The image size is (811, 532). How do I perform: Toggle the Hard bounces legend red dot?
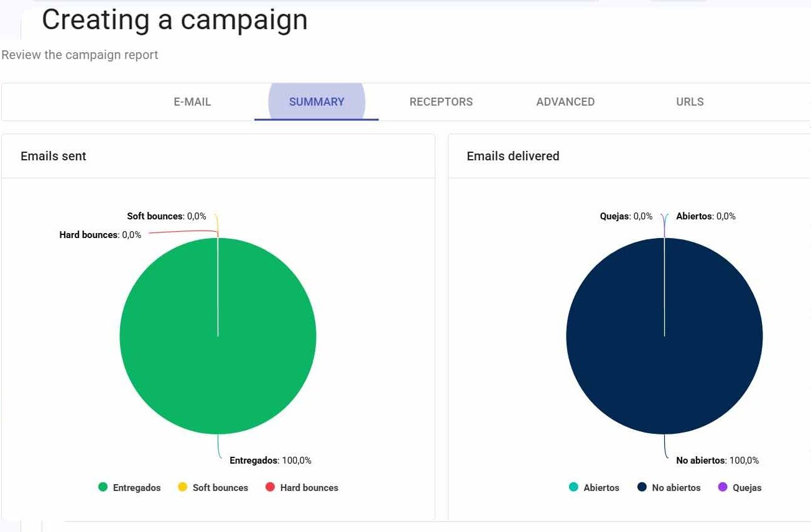click(270, 487)
